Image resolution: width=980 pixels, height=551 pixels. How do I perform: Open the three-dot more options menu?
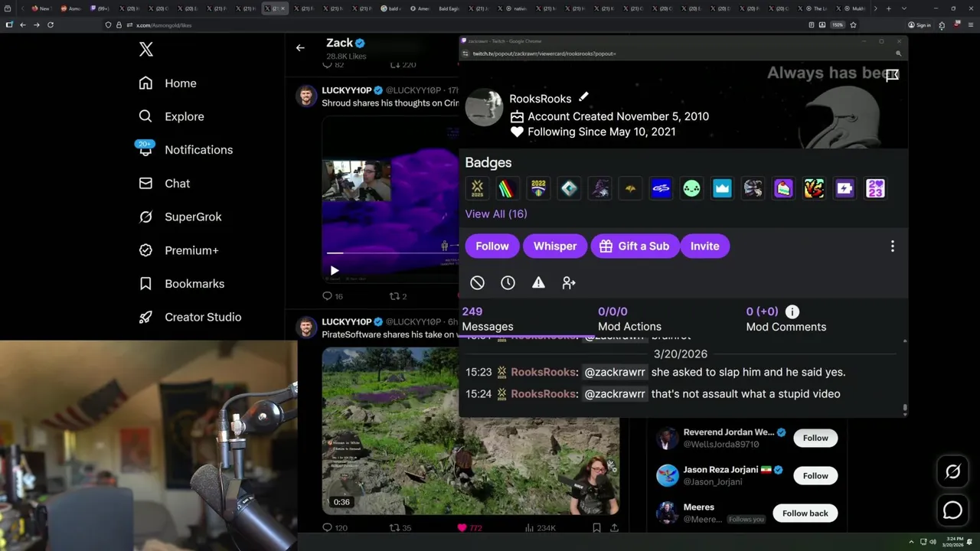coord(892,246)
